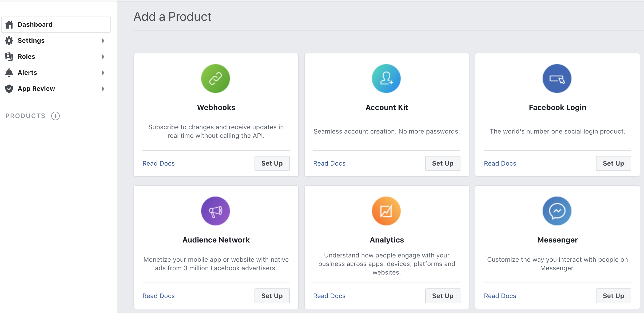Click the green Webhooks link icon
Viewport: 644px width, 313px height.
point(216,79)
